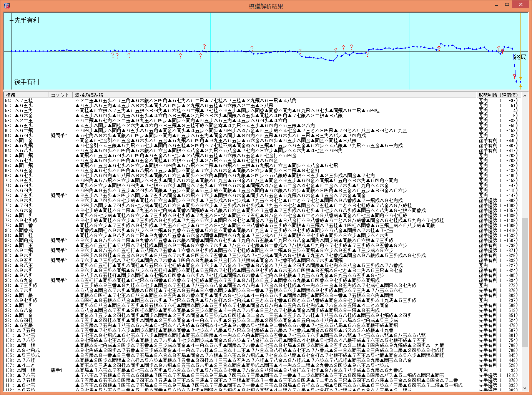Select move row 108 △同 銀 marked 悪手?
Image resolution: width=532 pixels, height=395 pixels.
click(24, 370)
